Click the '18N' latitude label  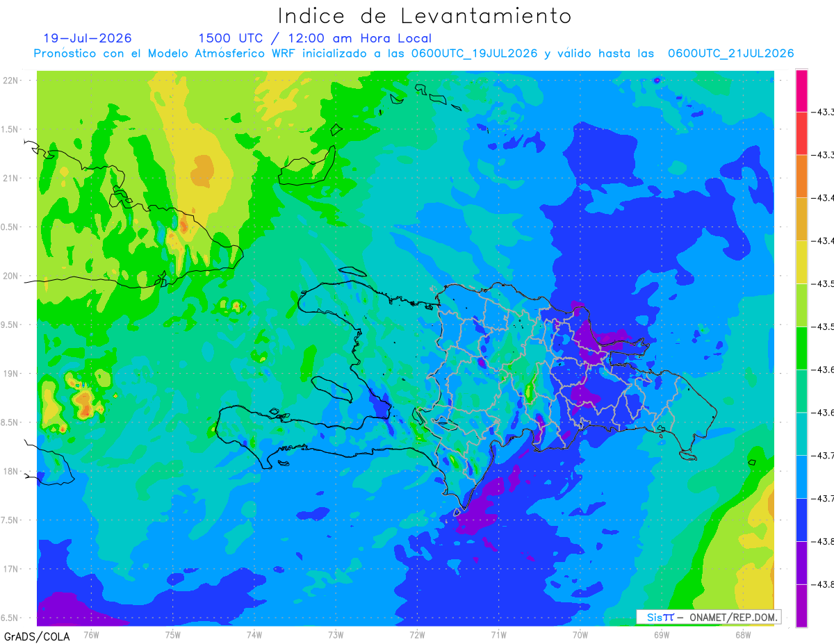tap(11, 471)
